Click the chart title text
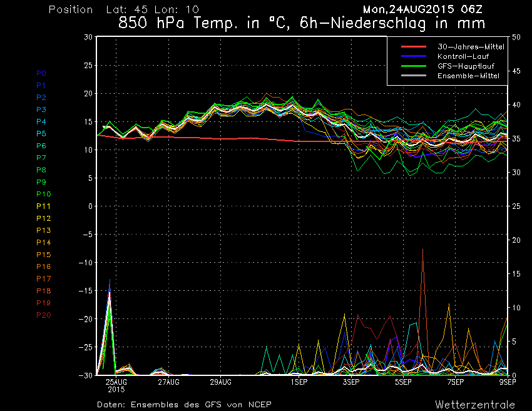The width and height of the screenshot is (532, 411). [302, 23]
